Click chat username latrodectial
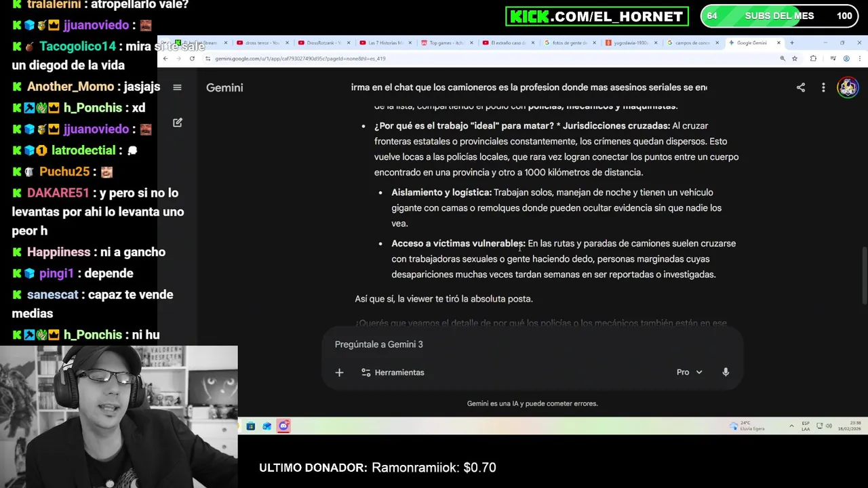This screenshot has height=488, width=868. coord(83,150)
